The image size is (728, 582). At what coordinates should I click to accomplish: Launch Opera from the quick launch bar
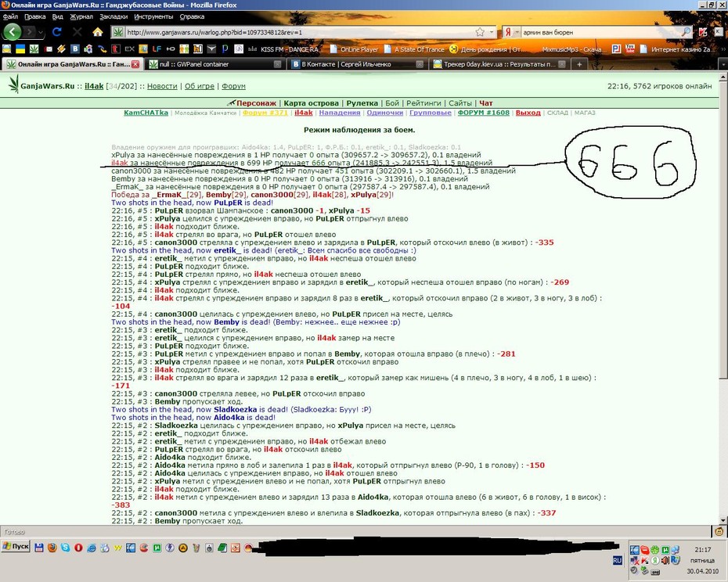pos(78,548)
